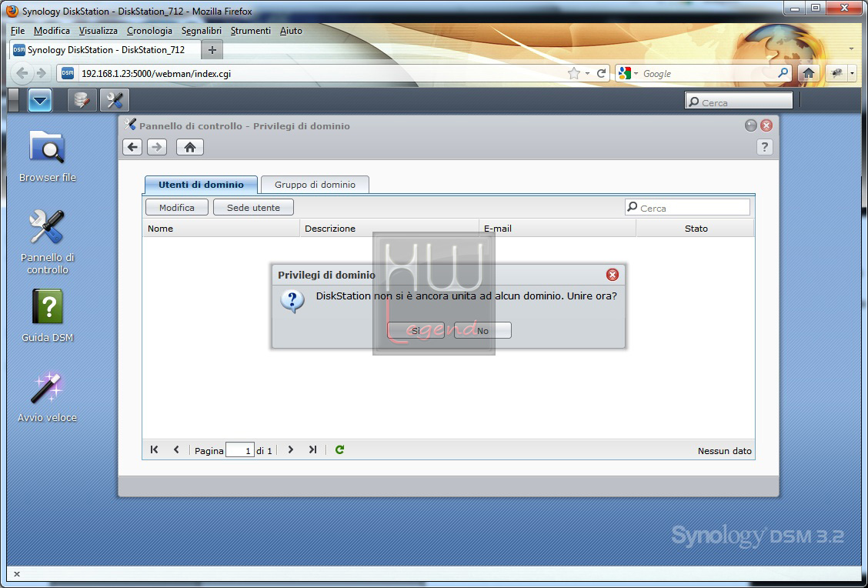Close the Privilegi di dominio dialog
868x588 pixels.
[613, 275]
